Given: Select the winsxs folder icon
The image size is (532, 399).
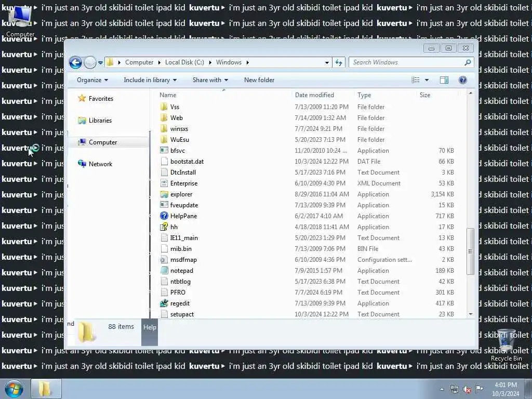Looking at the screenshot, I should [x=164, y=129].
